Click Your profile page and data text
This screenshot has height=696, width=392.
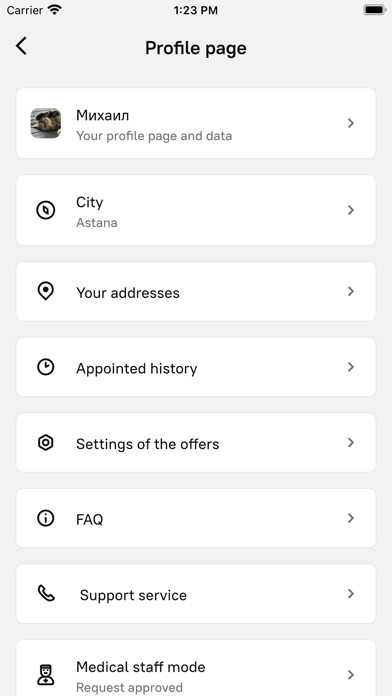pyautogui.click(x=154, y=136)
